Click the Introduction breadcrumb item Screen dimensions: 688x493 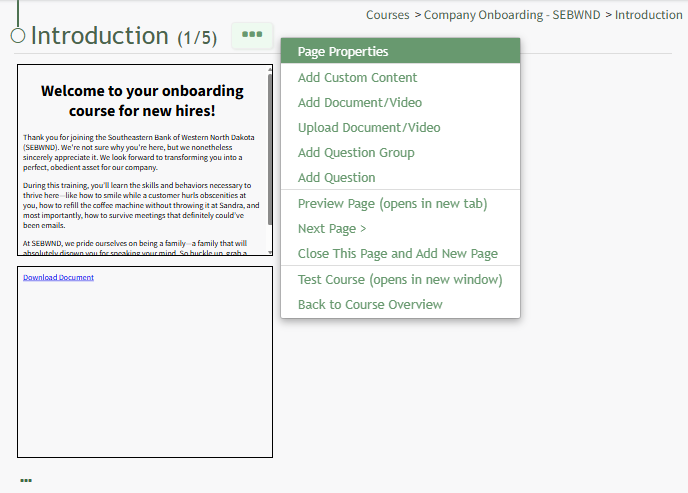pos(649,15)
